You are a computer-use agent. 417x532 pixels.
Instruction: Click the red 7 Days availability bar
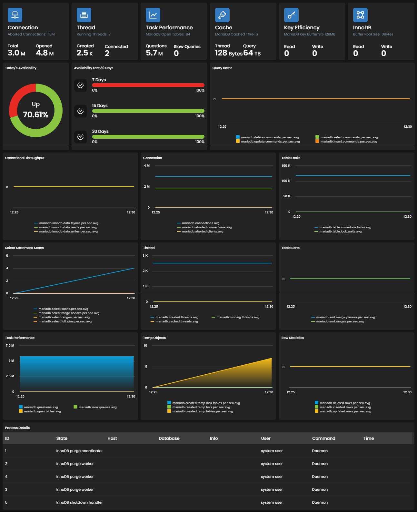click(148, 85)
